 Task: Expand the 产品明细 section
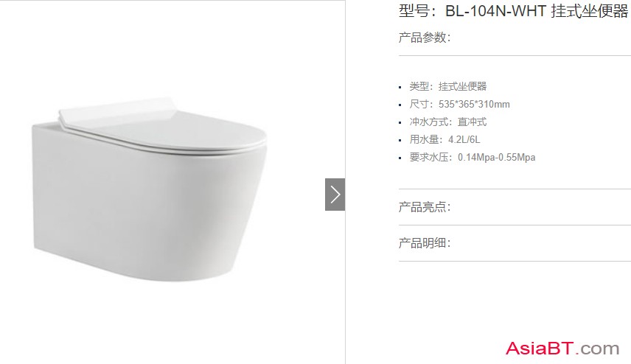click(425, 243)
